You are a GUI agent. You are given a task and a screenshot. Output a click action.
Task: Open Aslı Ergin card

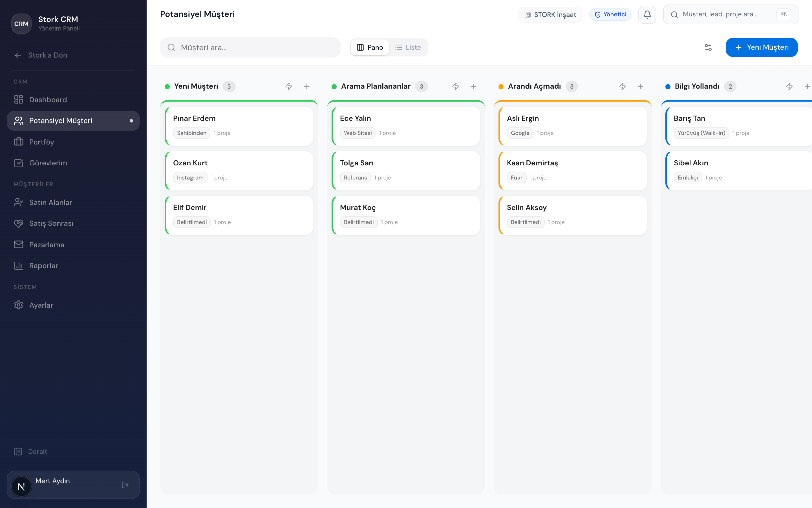(x=573, y=126)
